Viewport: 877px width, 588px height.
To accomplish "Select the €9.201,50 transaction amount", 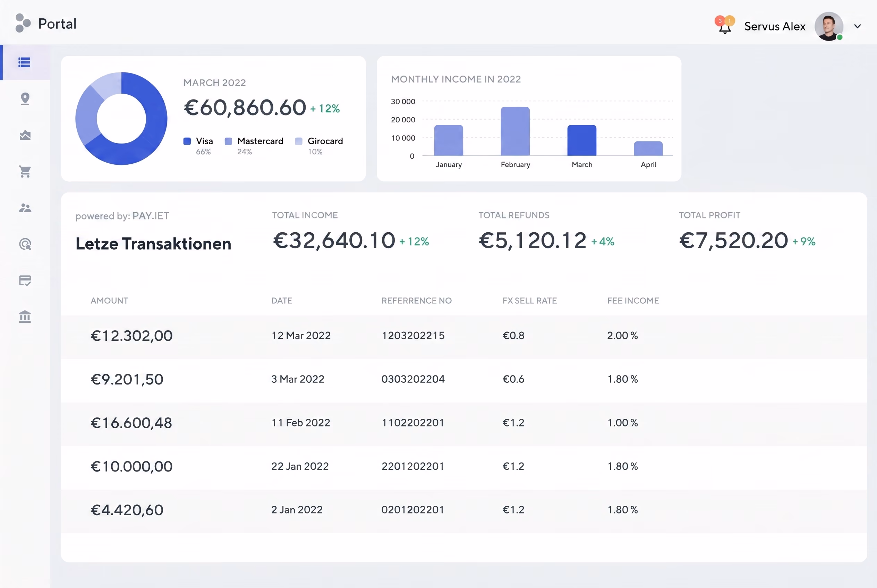I will click(127, 379).
